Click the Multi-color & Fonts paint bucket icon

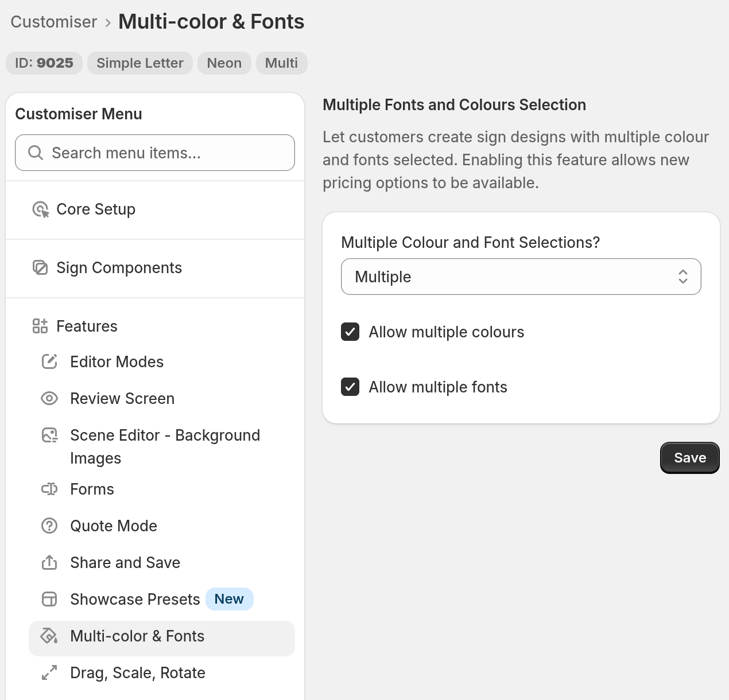(x=49, y=636)
